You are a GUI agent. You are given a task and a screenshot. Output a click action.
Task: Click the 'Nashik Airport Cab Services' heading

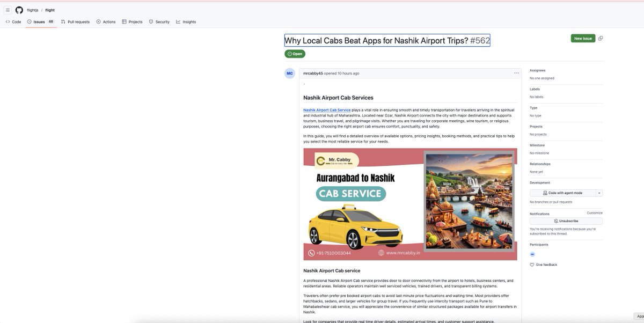(x=338, y=98)
